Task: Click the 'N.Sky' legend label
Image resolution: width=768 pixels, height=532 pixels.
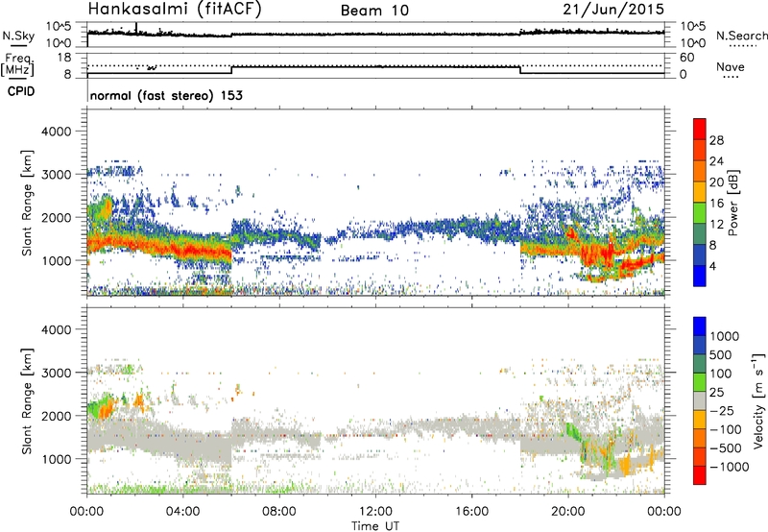Action: click(x=18, y=36)
